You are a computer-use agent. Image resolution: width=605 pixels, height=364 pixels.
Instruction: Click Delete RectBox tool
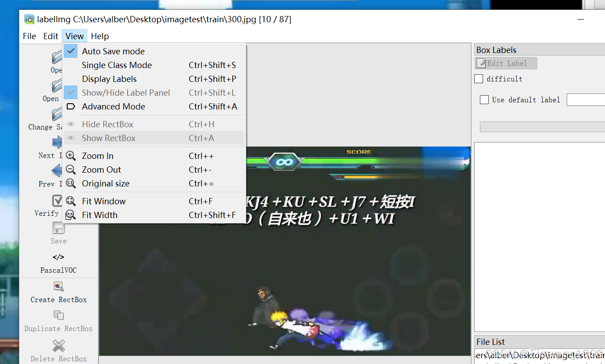click(x=58, y=351)
